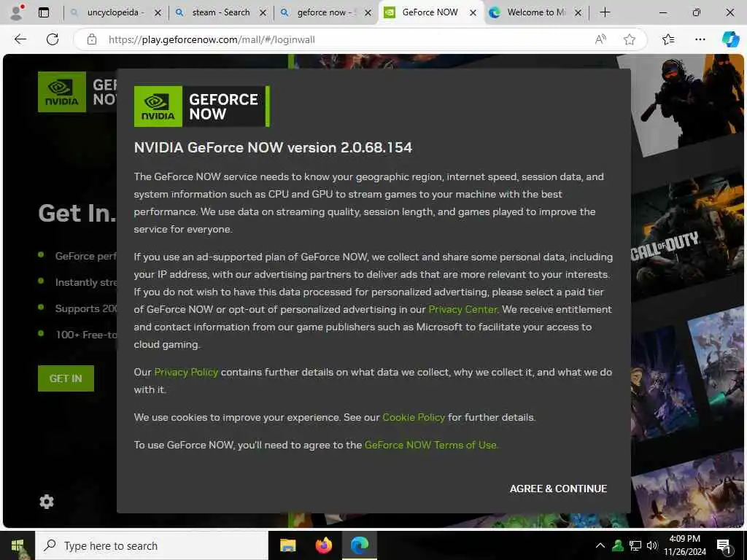Open GeForce NOW settings gear icon
The width and height of the screenshot is (747, 560).
[x=46, y=502]
